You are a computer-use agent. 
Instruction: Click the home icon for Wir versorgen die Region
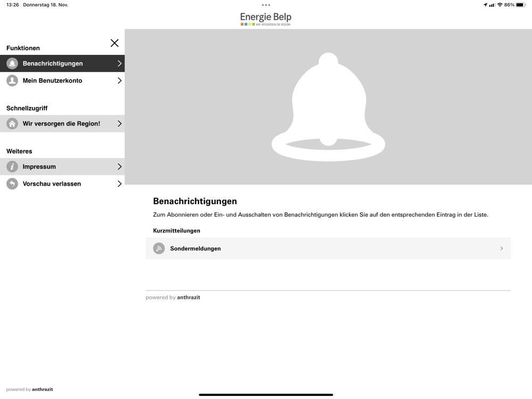12,123
